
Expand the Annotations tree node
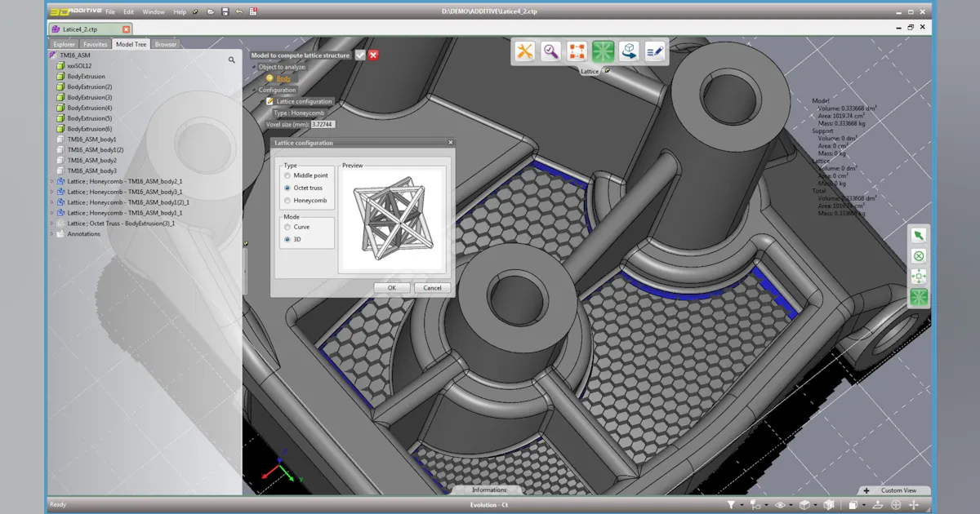[x=52, y=234]
